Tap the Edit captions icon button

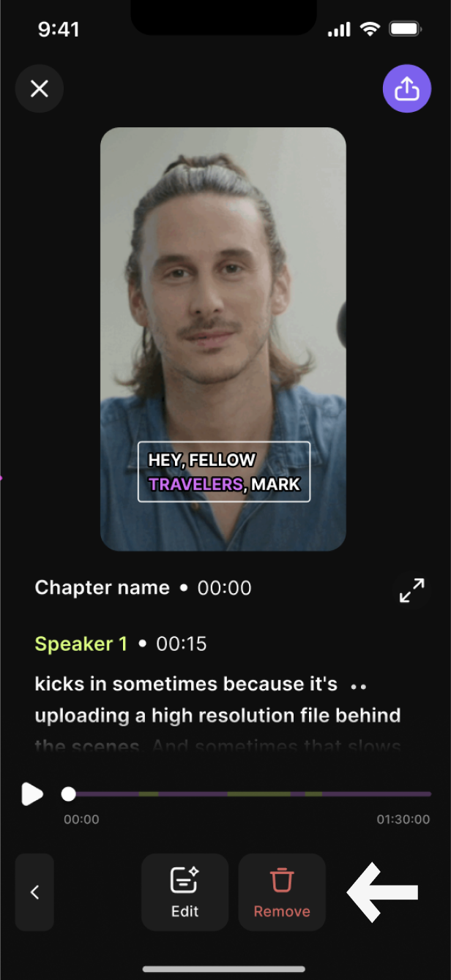(184, 892)
